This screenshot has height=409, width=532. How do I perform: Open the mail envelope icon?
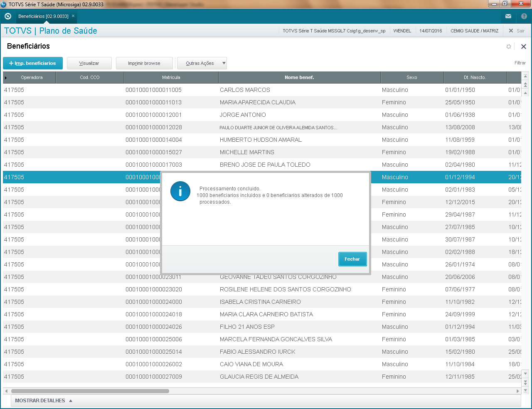(x=508, y=16)
